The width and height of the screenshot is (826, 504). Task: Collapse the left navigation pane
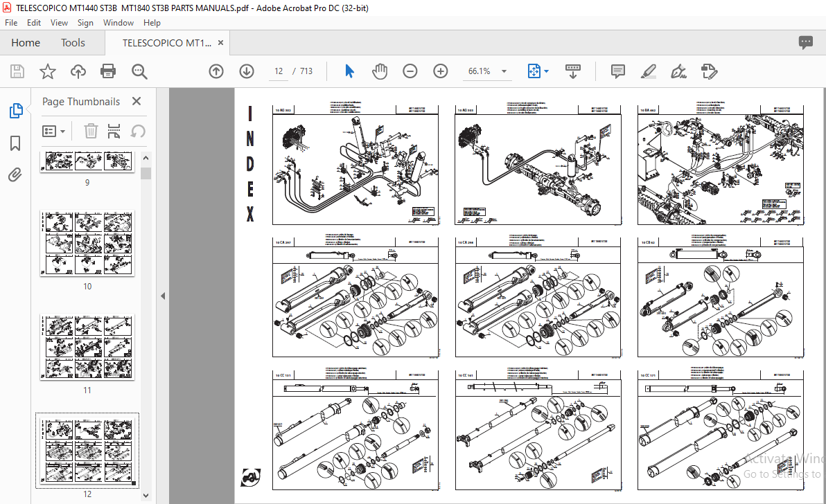coord(163,296)
